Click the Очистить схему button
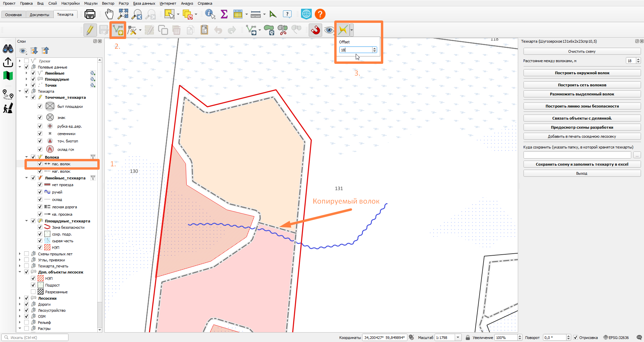Image resolution: width=644 pixels, height=342 pixels. [582, 51]
